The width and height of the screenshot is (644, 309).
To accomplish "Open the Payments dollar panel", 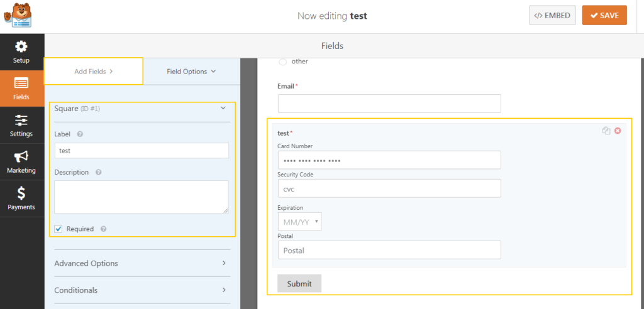I will pos(21,198).
